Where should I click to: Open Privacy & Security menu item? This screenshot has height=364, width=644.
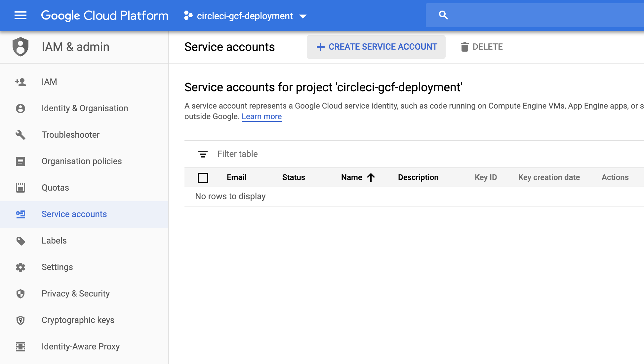click(75, 294)
